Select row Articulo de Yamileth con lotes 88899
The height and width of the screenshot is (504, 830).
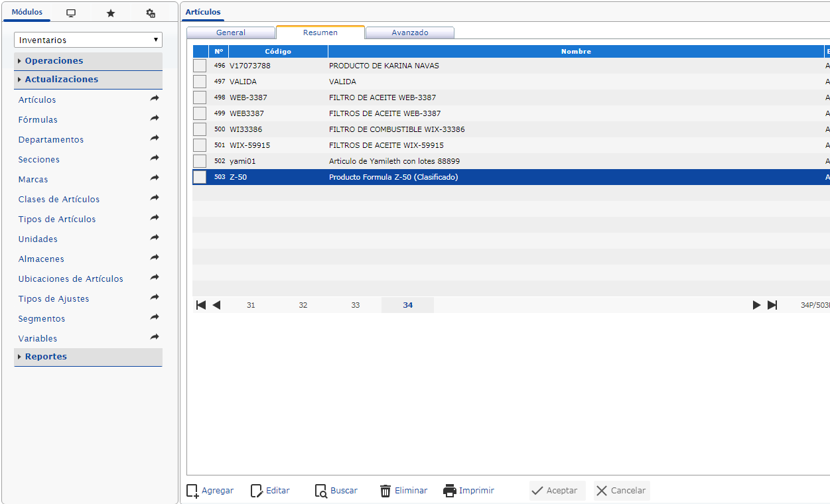pos(511,161)
